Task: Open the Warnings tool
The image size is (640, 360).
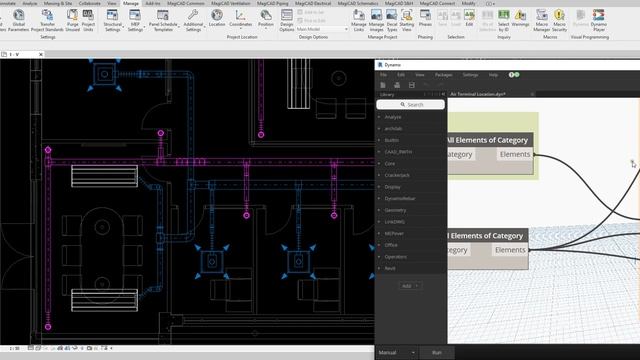Action: (520, 18)
